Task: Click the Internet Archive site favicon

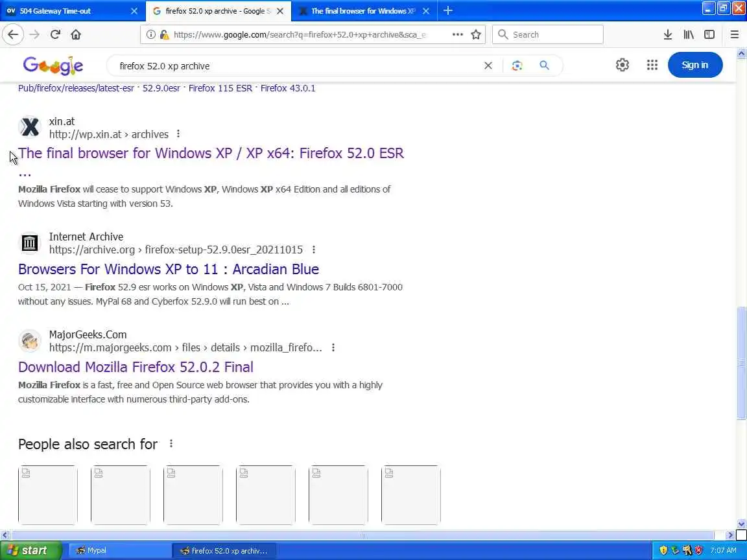Action: (x=30, y=243)
